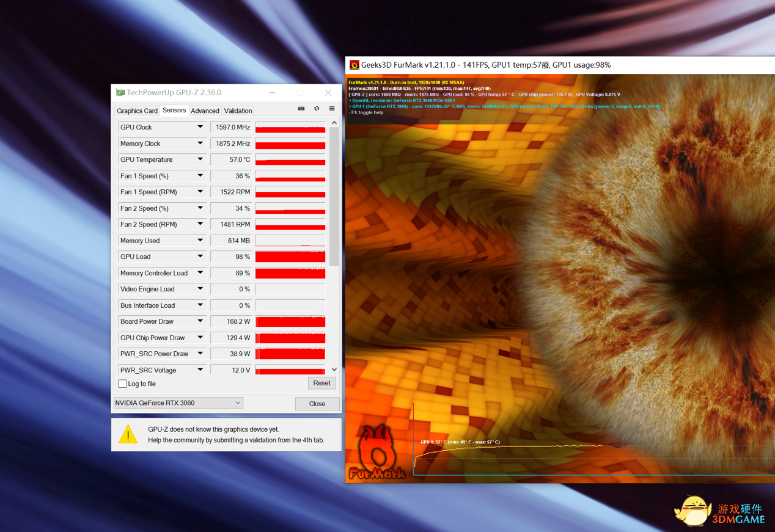The width and height of the screenshot is (775, 532).
Task: Open the Memory Controller Load dropdown
Action: click(x=200, y=273)
